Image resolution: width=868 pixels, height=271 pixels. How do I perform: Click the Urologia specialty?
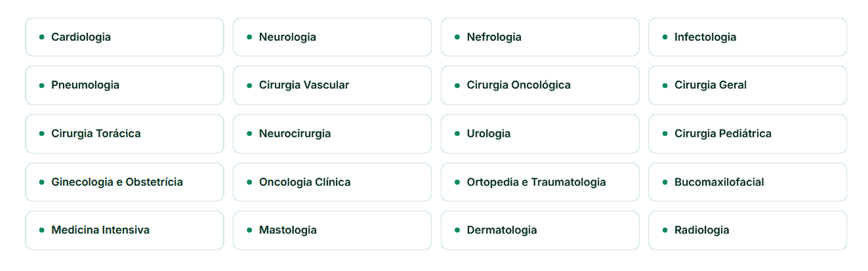(x=540, y=134)
